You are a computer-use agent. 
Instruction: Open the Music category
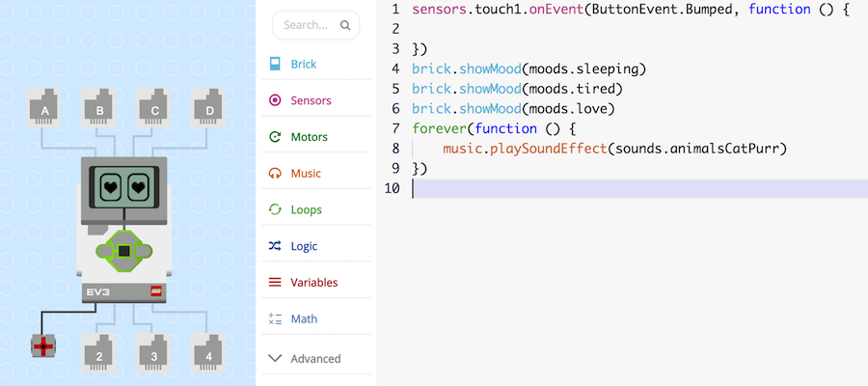(316, 174)
